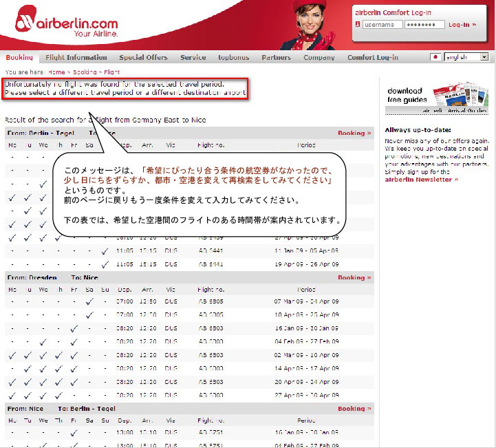Screen dimensions: 496x448
Task: Click the username input field
Action: click(x=382, y=25)
